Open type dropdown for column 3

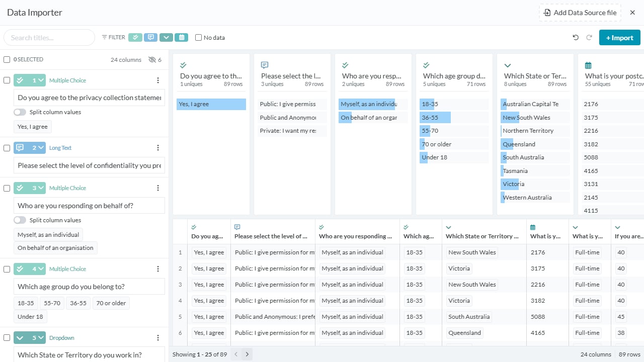tap(30, 188)
